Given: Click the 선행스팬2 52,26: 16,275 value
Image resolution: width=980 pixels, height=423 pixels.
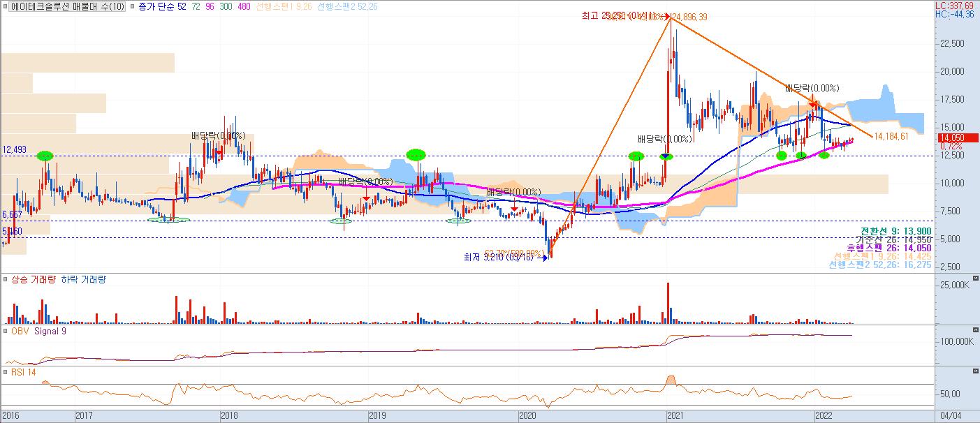Looking at the screenshot, I should (x=880, y=266).
